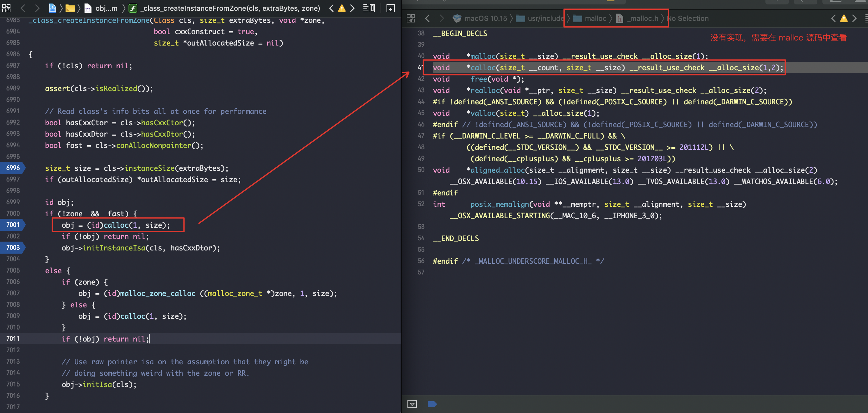The width and height of the screenshot is (868, 413).
Task: Go back in left editor history
Action: pyautogui.click(x=23, y=8)
